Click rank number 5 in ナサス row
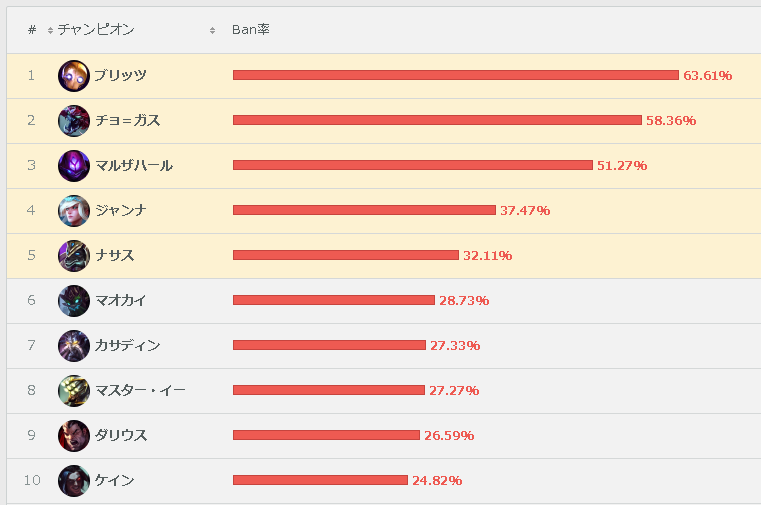761x505 pixels. tap(32, 255)
